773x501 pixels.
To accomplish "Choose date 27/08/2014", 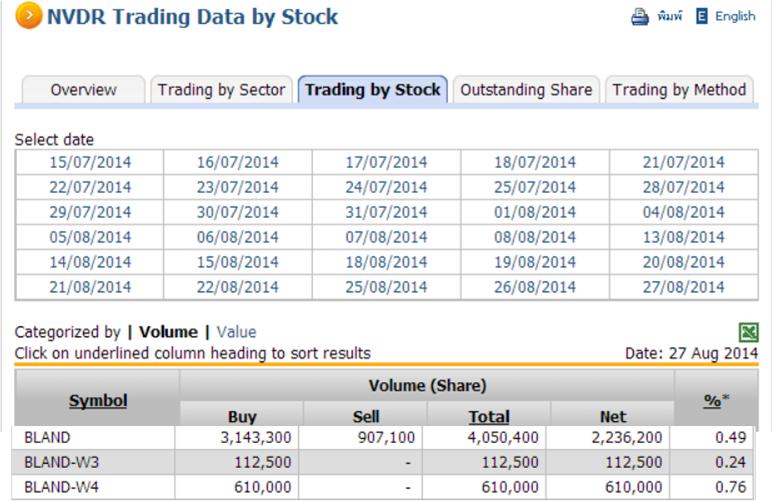I will 684,287.
